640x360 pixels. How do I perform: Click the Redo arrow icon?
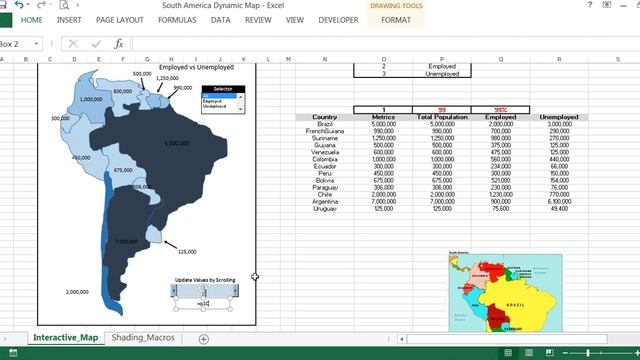click(x=41, y=5)
